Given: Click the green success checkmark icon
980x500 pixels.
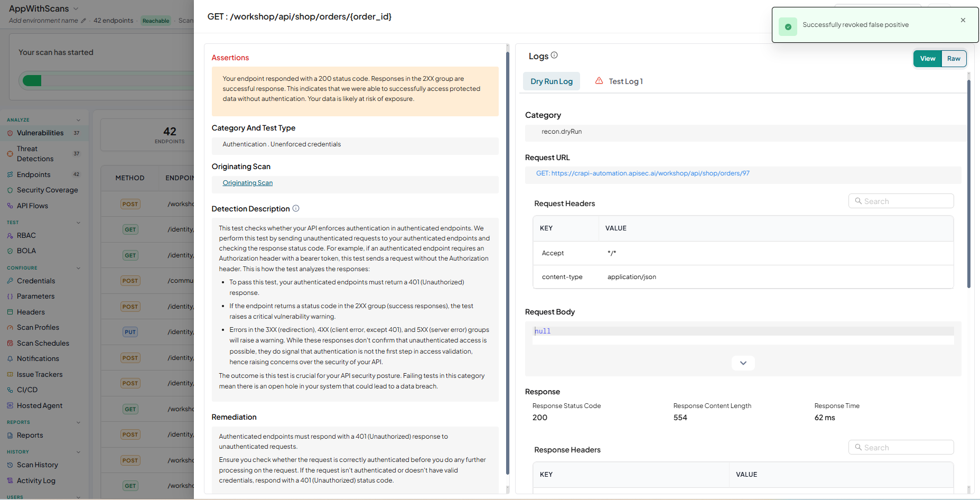Looking at the screenshot, I should (x=788, y=26).
